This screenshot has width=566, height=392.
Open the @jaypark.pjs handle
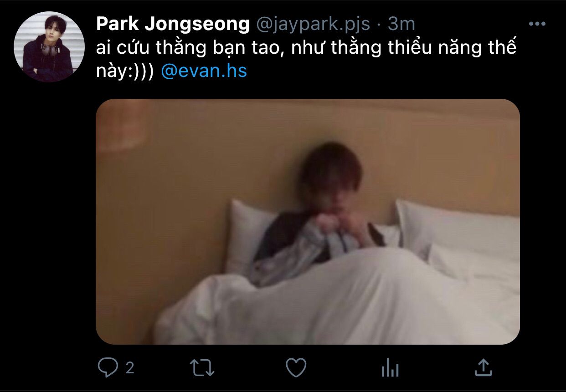coord(313,25)
